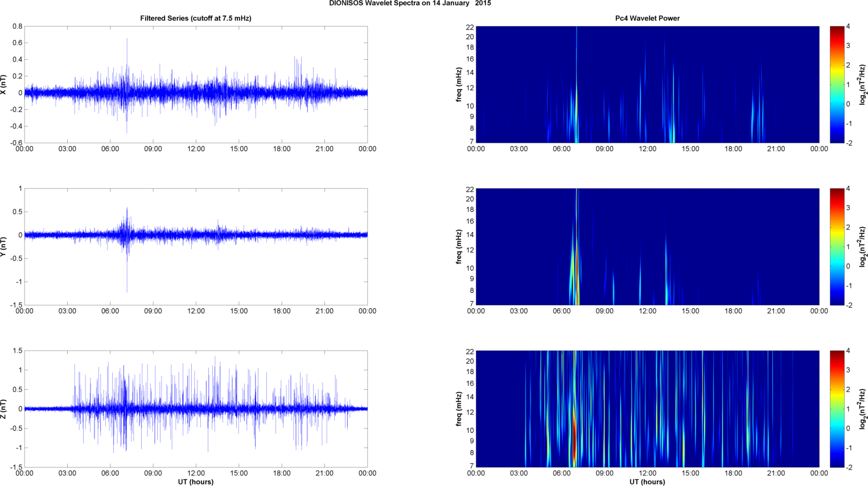Click 'UT (hours)' label under bottom wavelet plot
Image resolution: width=868 pixels, height=486 pixels.
(x=647, y=482)
